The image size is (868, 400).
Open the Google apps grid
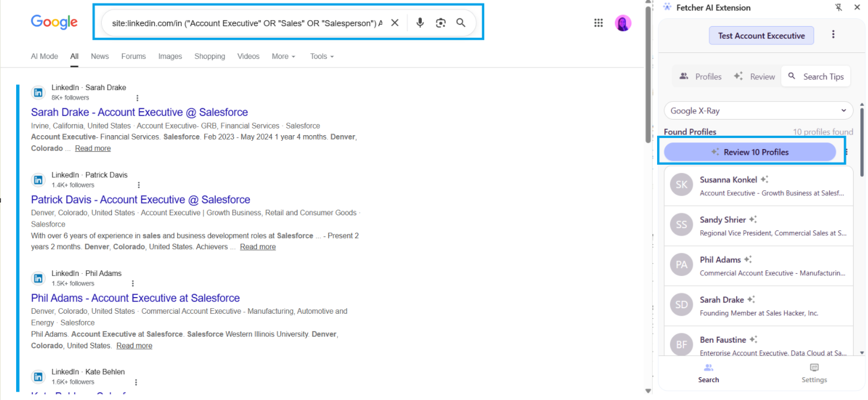pyautogui.click(x=599, y=23)
